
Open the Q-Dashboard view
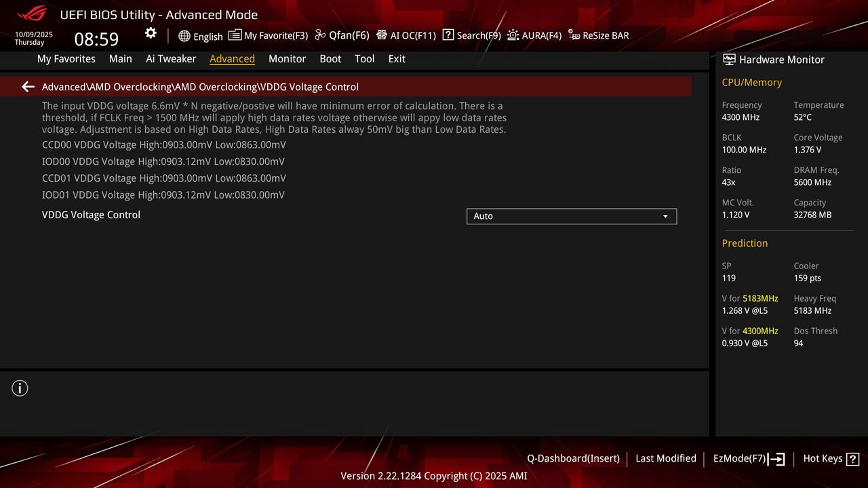(x=573, y=458)
